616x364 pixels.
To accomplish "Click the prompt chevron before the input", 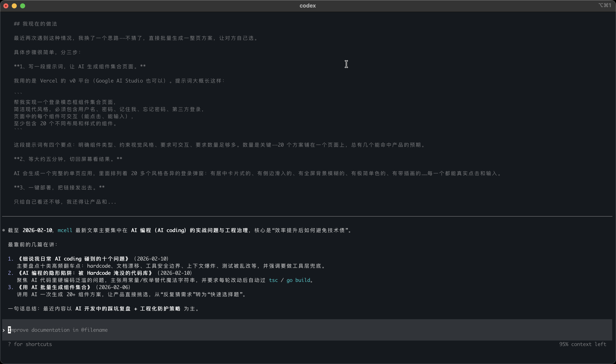I will [4, 330].
